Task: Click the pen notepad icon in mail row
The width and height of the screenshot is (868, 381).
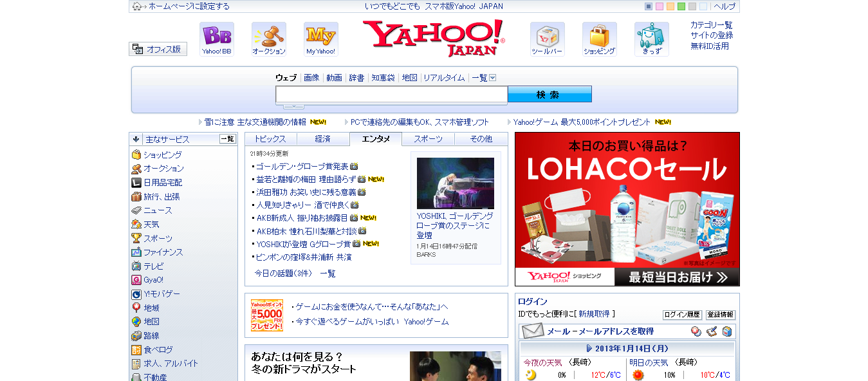Action: pyautogui.click(x=711, y=331)
